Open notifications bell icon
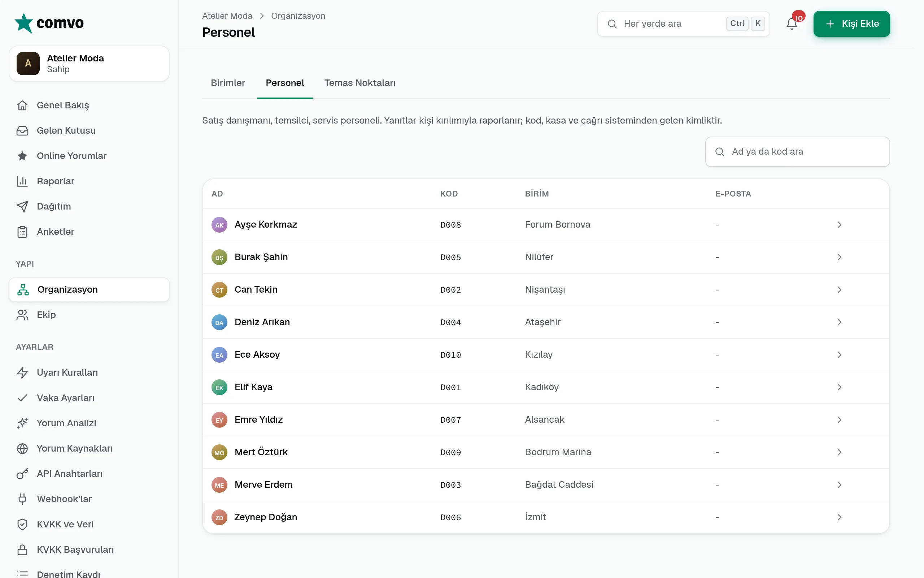 (792, 24)
